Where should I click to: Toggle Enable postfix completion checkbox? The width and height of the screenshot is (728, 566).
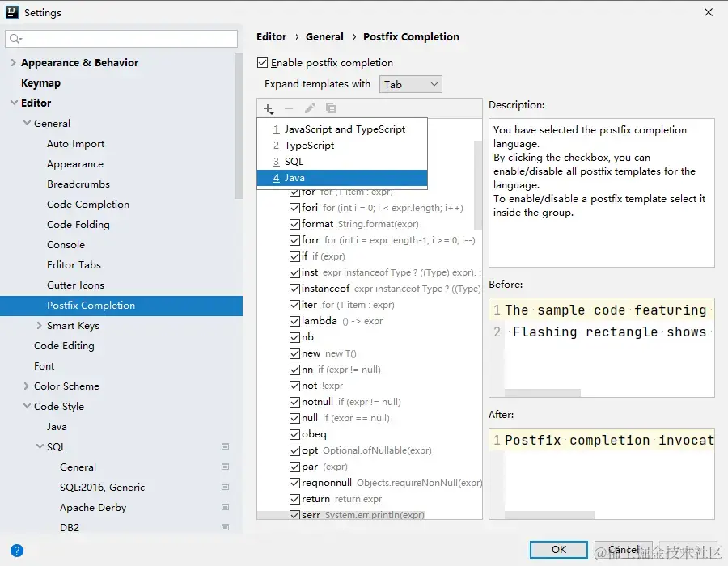tap(262, 62)
